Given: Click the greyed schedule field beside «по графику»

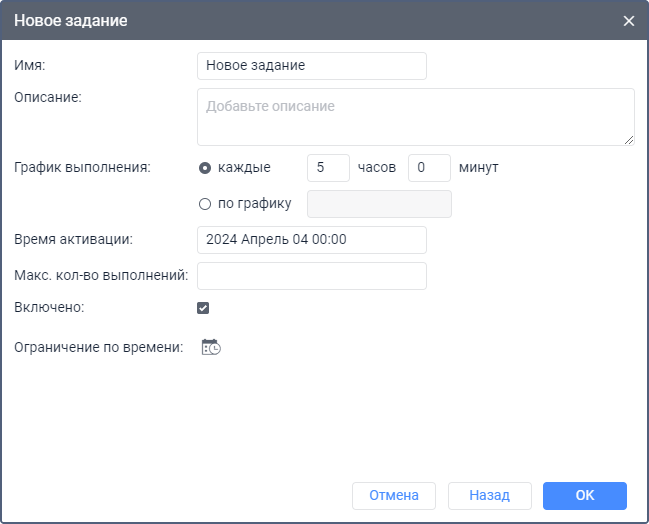Looking at the screenshot, I should [x=379, y=204].
